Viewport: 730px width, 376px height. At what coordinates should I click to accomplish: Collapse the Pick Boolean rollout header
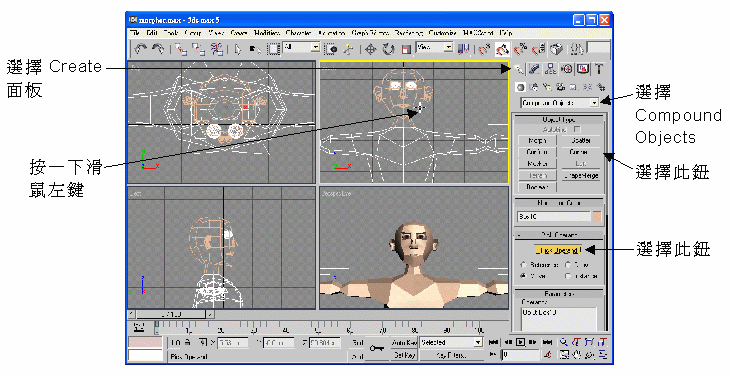pyautogui.click(x=559, y=235)
